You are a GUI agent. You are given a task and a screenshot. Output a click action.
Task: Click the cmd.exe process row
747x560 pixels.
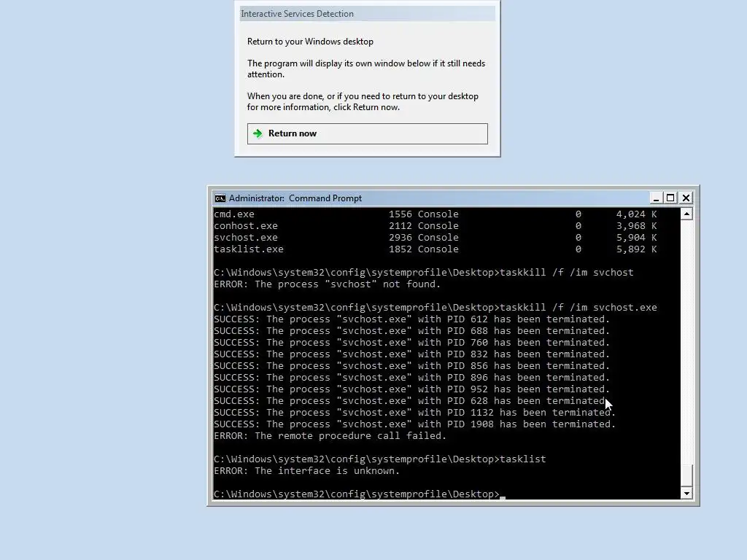[436, 214]
